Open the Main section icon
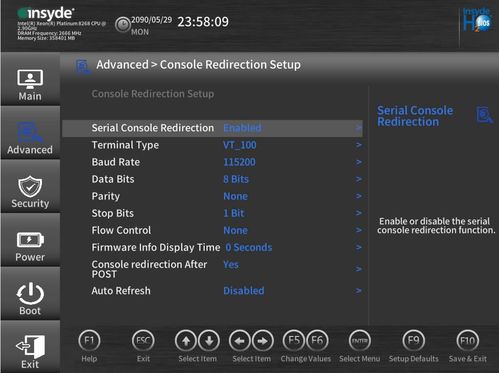This screenshot has width=499, height=373. pyautogui.click(x=30, y=79)
